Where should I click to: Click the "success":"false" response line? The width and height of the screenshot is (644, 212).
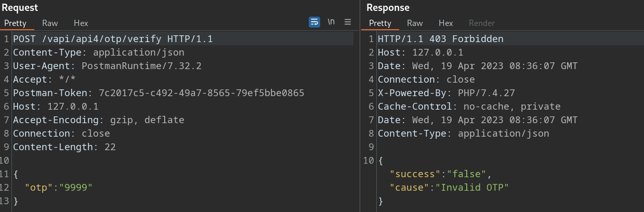pyautogui.click(x=441, y=174)
